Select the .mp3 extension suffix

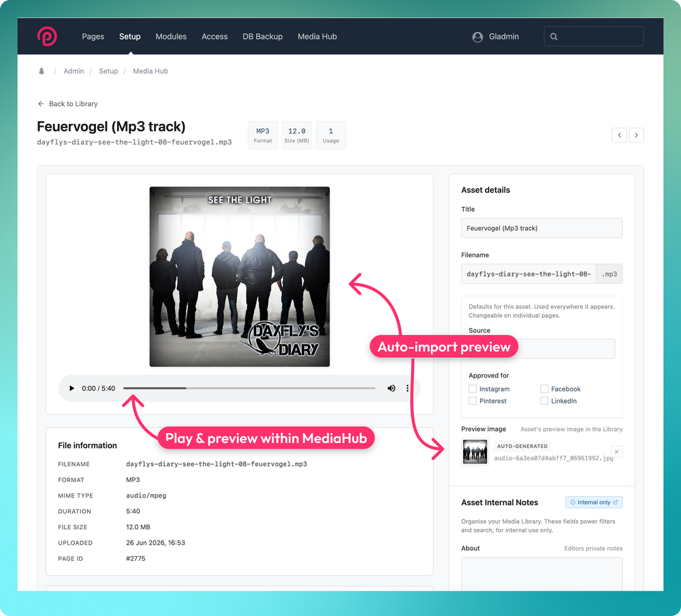(x=609, y=274)
